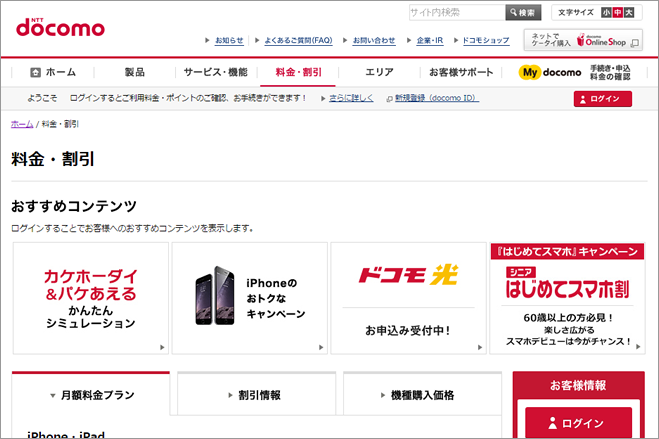Open the お客様サポート navigation tab
659x439 pixels.
click(x=461, y=72)
